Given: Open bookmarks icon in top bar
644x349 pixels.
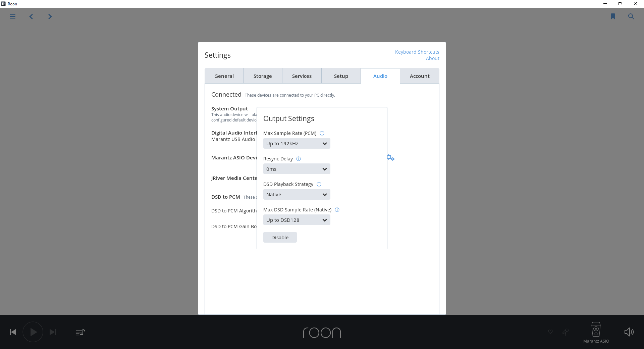Looking at the screenshot, I should pos(613,16).
